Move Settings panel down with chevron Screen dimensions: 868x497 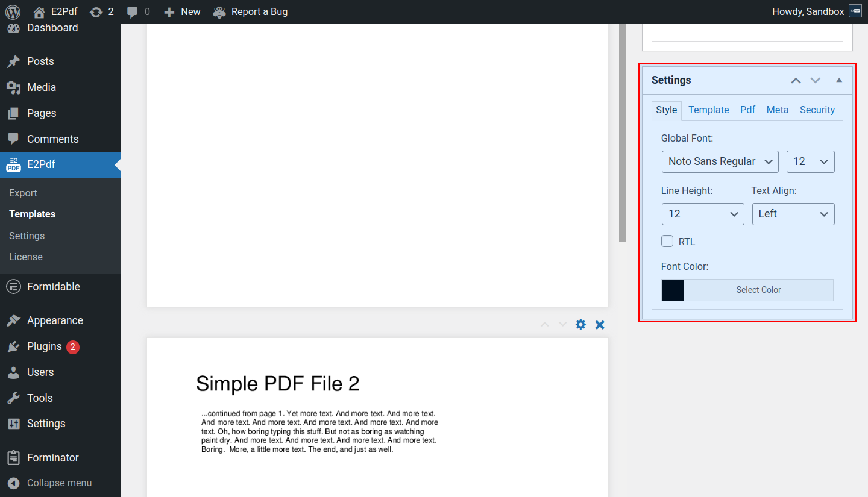click(816, 80)
